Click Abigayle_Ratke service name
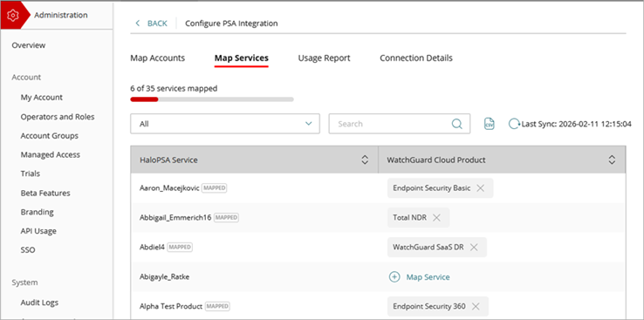The image size is (644, 320). click(164, 277)
